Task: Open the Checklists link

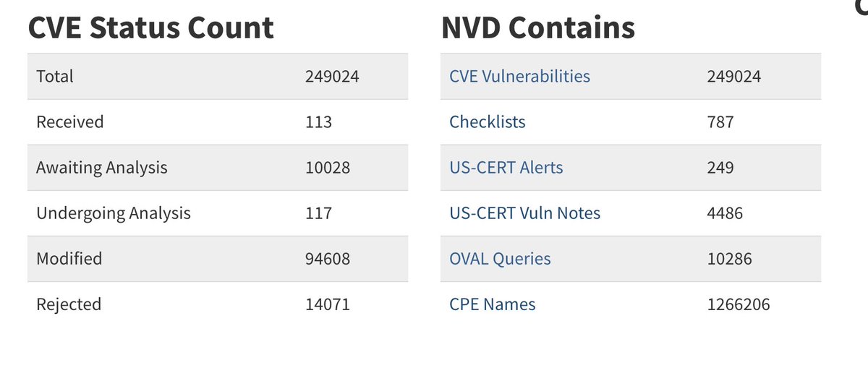Action: (x=488, y=121)
